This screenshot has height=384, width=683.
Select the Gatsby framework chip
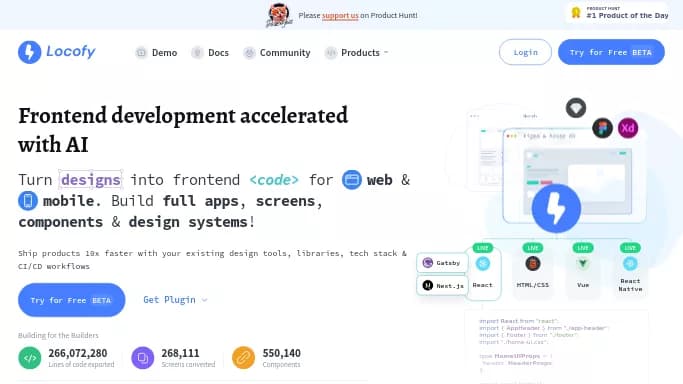click(442, 263)
